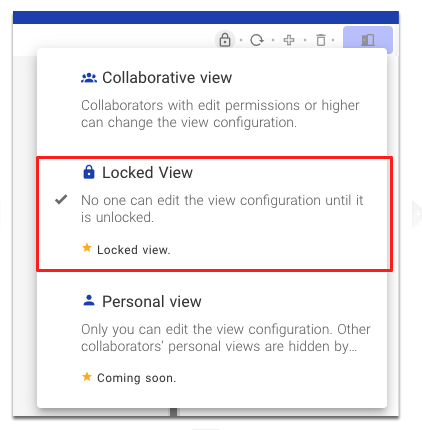
Task: Click the trash delete icon
Action: 321,40
